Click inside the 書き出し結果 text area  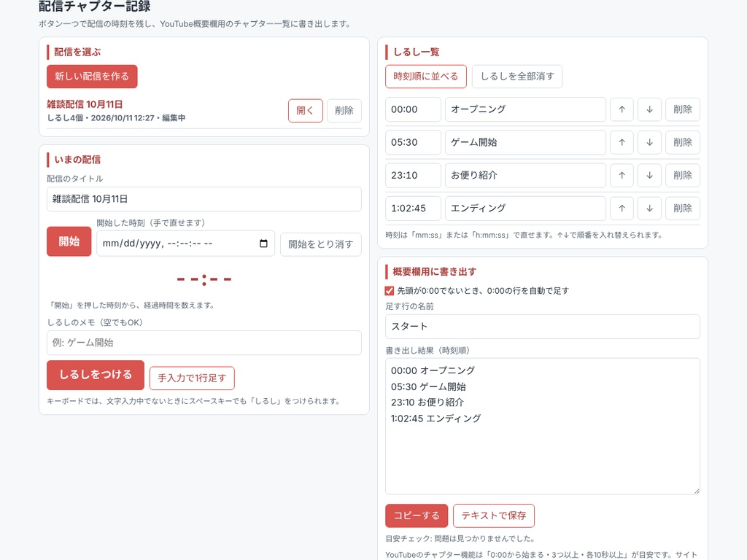pos(543,426)
